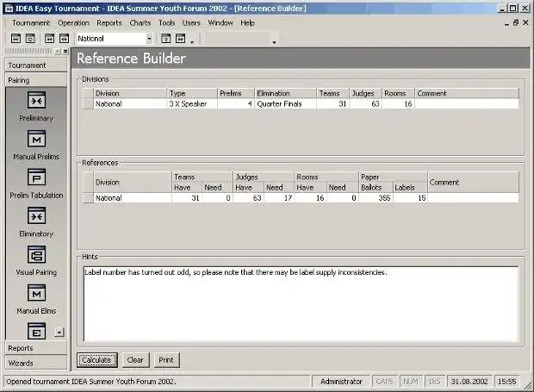The height and width of the screenshot is (392, 534).
Task: Expand the first toolbar options arrow
Action: pyautogui.click(x=192, y=42)
